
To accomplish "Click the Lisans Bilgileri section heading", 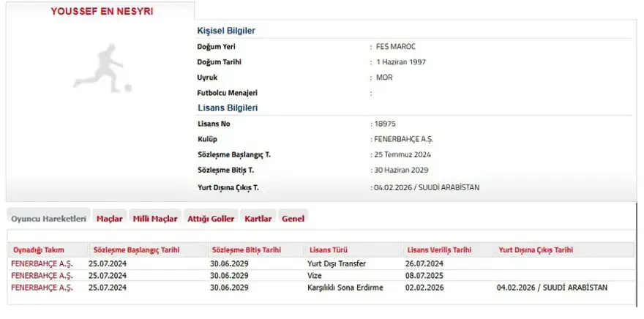I will (227, 108).
